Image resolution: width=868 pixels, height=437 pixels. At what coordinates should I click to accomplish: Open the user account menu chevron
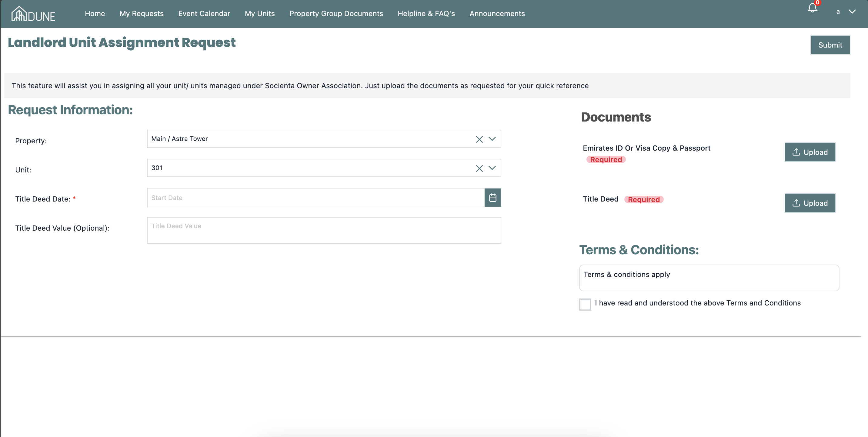click(x=852, y=12)
